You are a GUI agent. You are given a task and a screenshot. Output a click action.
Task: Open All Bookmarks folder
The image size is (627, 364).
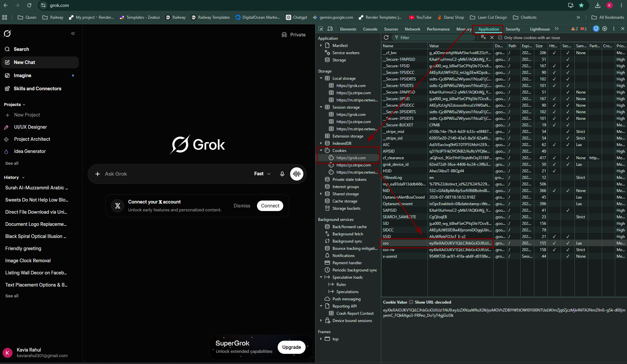608,17
